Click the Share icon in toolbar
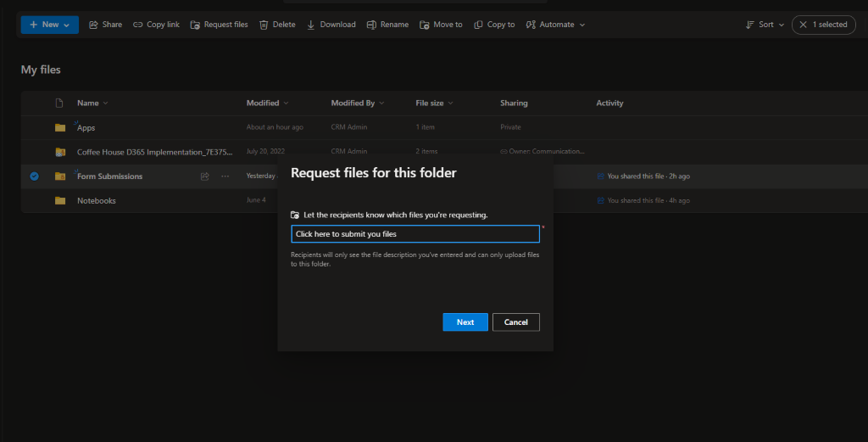 click(93, 25)
